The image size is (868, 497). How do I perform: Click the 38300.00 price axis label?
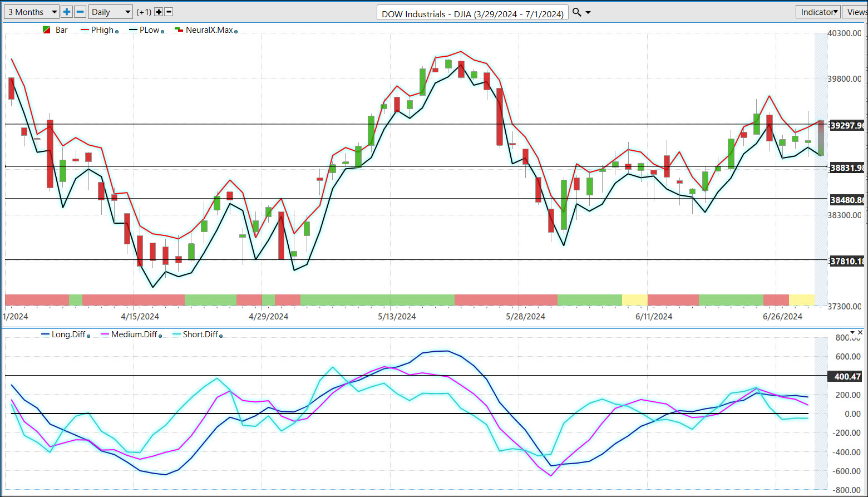pos(845,215)
